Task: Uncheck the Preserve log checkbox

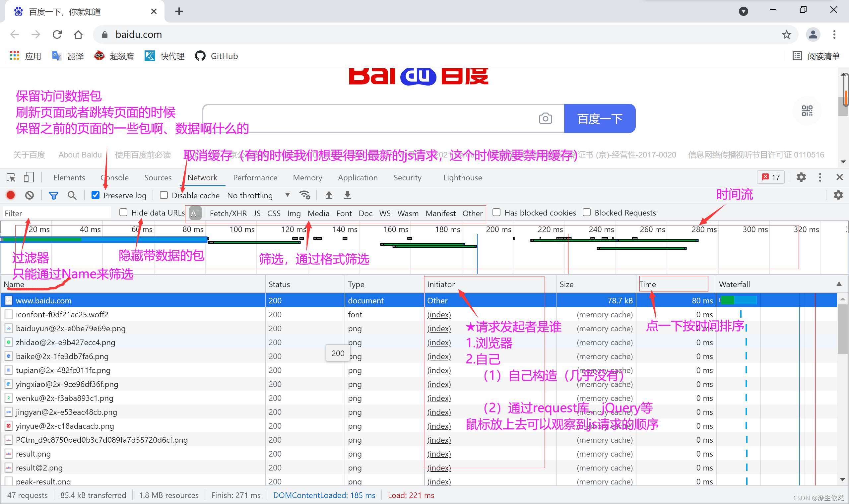Action: 96,195
